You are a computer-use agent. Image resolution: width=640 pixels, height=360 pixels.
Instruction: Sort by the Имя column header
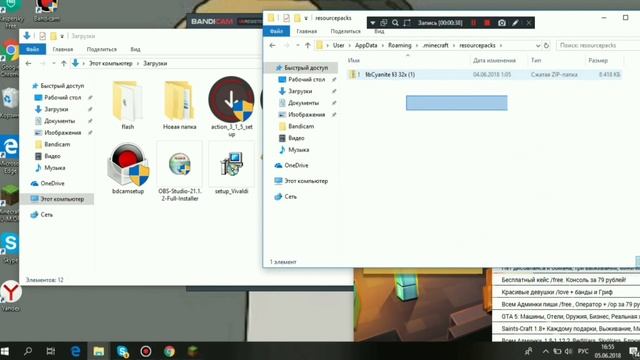(x=353, y=60)
